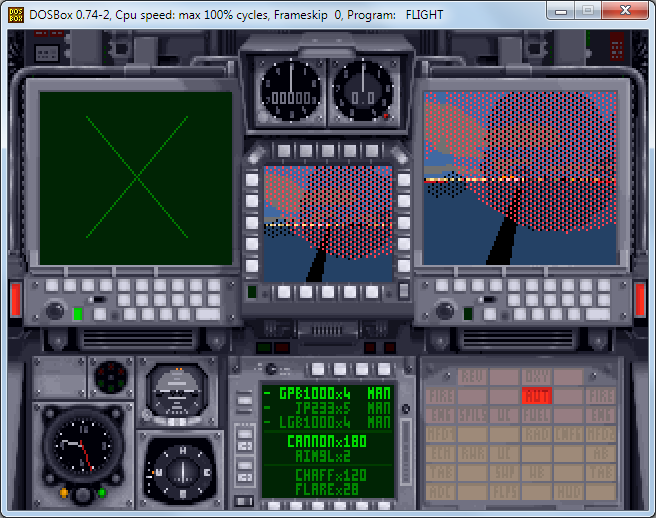Click the green lamp below the clock

pos(101,492)
